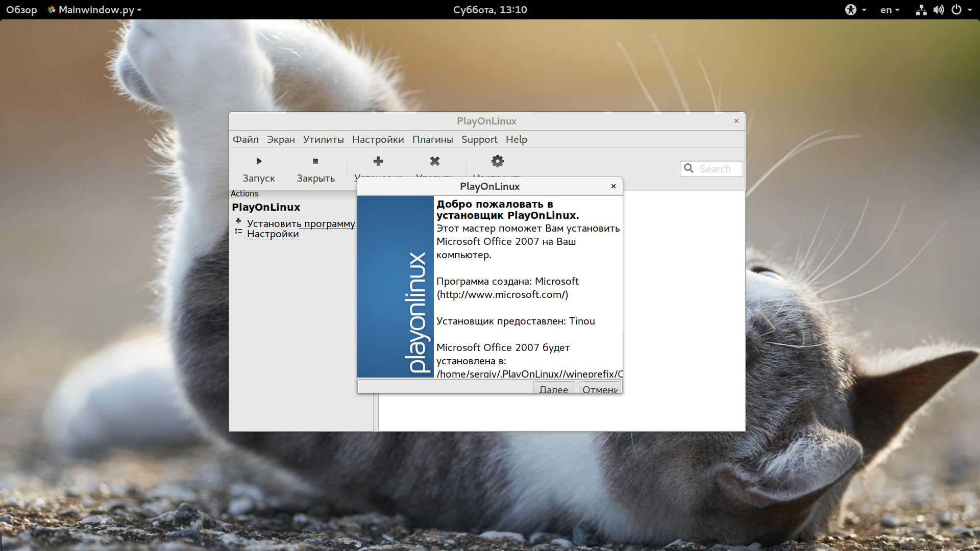This screenshot has width=980, height=551.
Task: Click the X Remove toolbar icon
Action: click(434, 161)
